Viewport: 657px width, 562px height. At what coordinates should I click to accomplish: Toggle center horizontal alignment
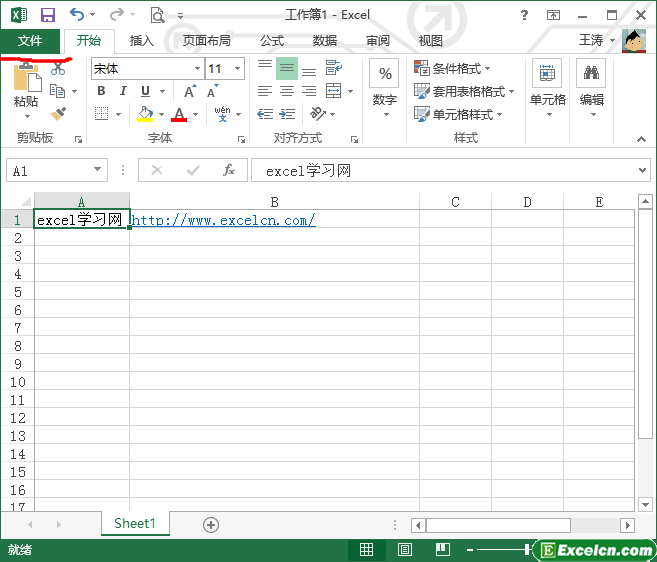coord(287,91)
